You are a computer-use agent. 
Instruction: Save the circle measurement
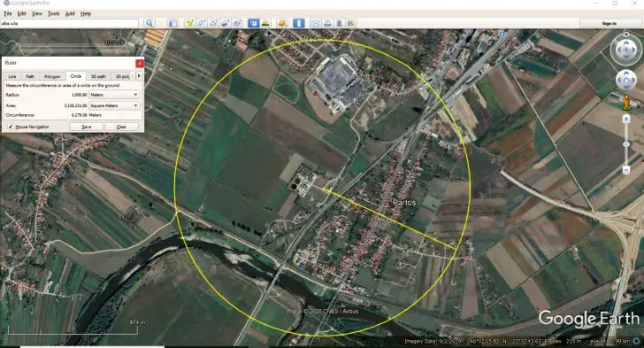click(87, 127)
